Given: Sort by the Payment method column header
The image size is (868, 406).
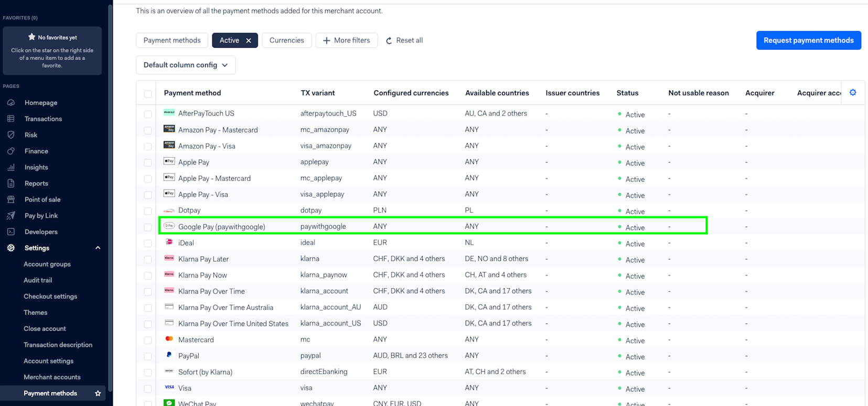Looking at the screenshot, I should [x=192, y=93].
